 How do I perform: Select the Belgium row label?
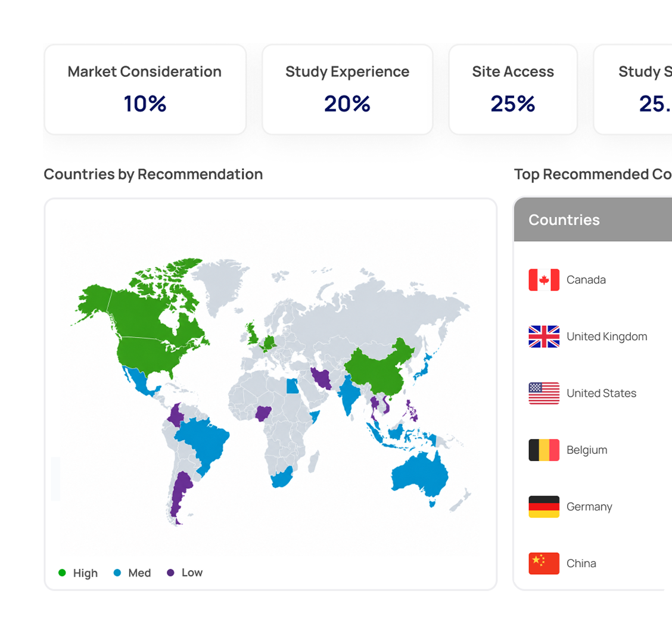587,450
